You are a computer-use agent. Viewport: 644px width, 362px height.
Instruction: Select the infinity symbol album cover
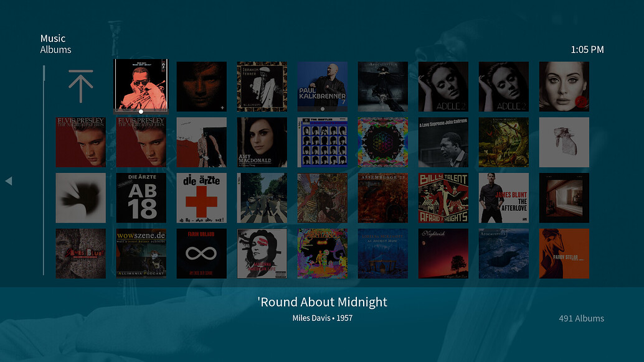pos(201,253)
